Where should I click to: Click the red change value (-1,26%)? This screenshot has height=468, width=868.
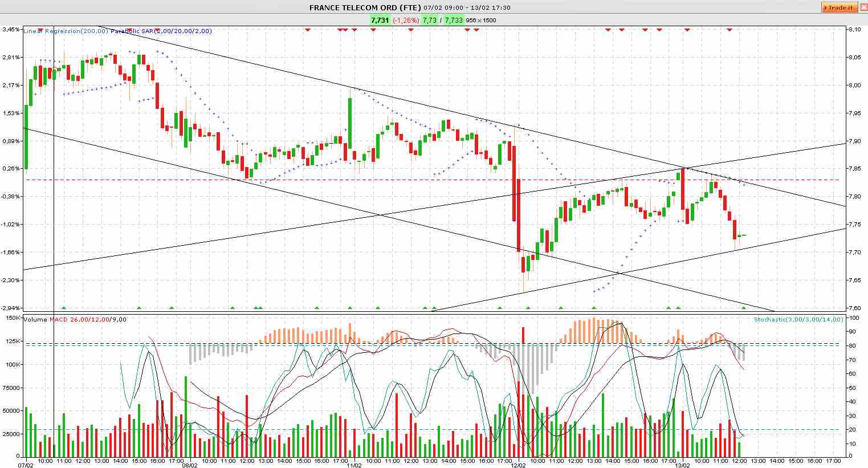tap(406, 20)
